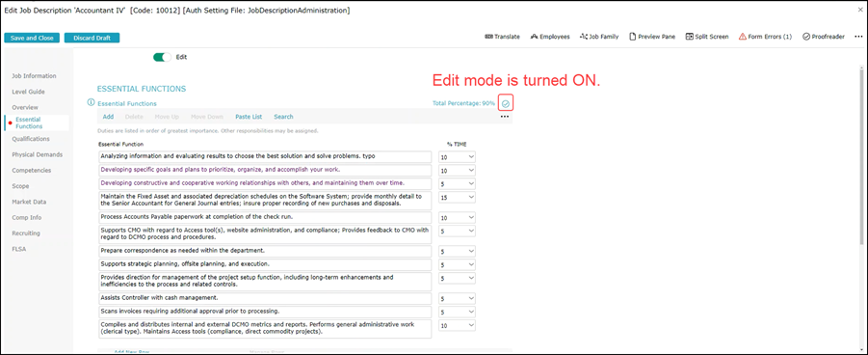The width and height of the screenshot is (868, 355).
Task: Open the Employees toolbar option
Action: click(550, 37)
